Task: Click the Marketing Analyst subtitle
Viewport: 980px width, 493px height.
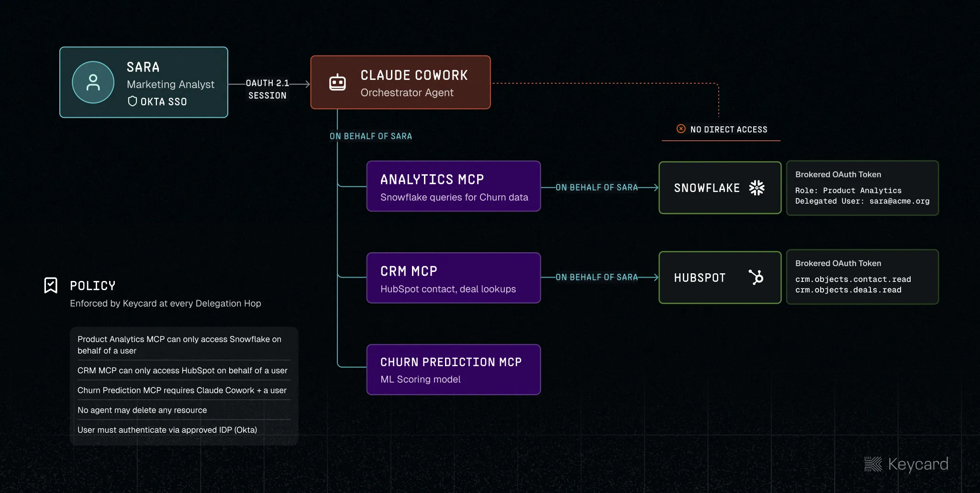Action: pos(170,84)
